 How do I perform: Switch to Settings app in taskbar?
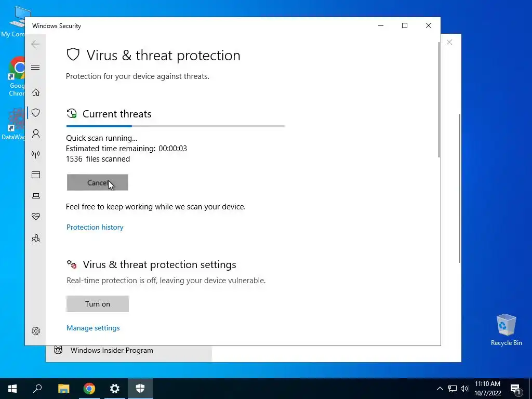point(115,389)
